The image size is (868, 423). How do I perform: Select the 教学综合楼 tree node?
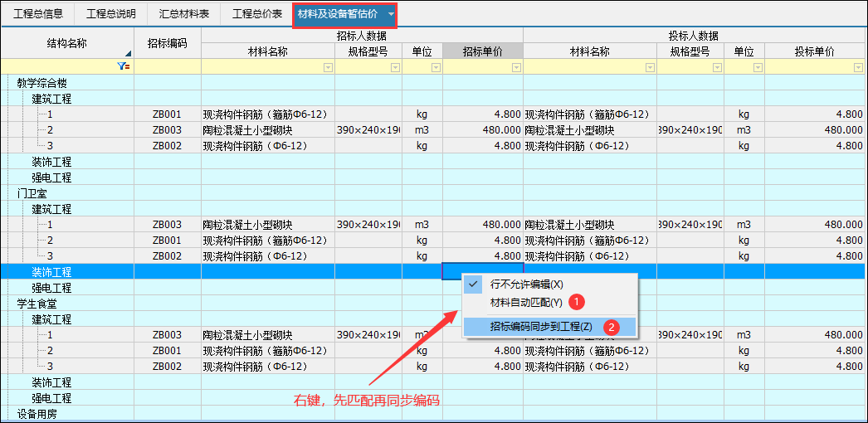42,84
